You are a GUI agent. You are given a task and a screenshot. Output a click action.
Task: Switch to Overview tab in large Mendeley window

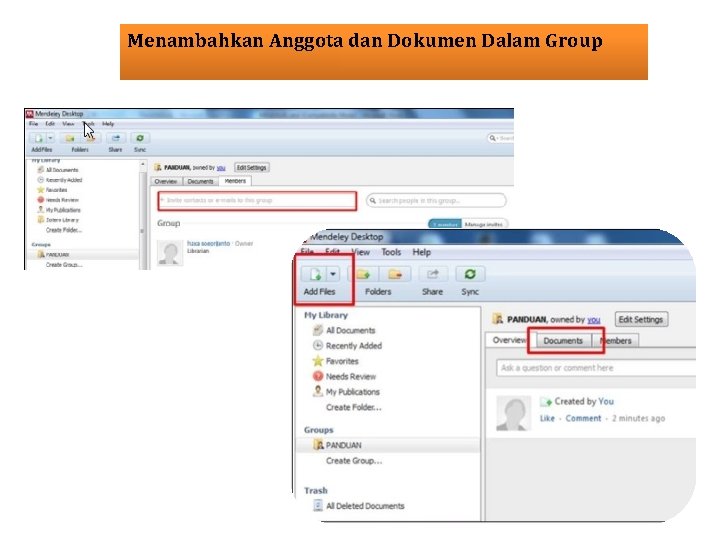click(x=508, y=340)
